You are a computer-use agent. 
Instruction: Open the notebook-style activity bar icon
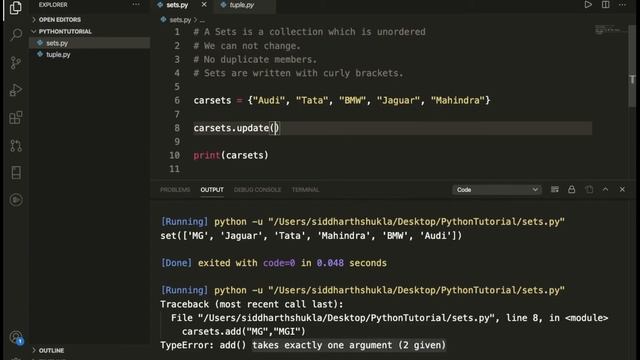[16, 173]
